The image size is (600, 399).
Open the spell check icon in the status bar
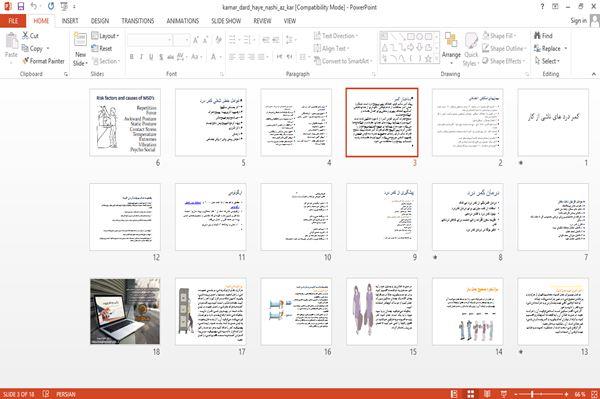tap(46, 394)
